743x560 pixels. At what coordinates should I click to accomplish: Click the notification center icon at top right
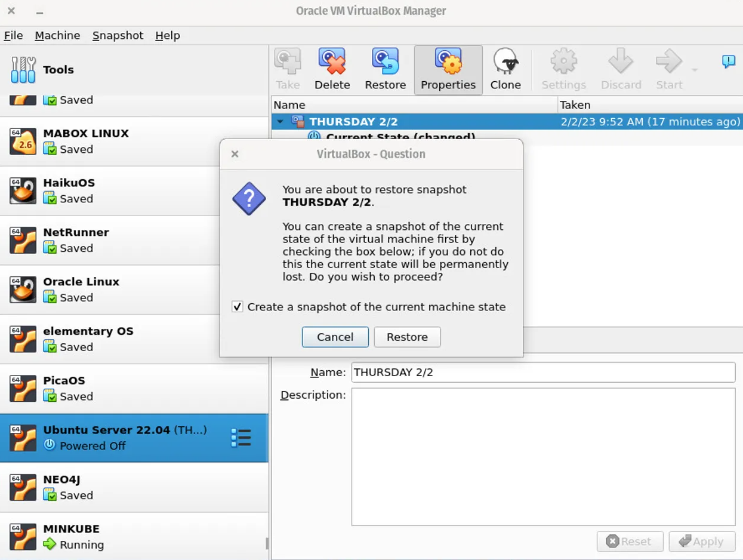pyautogui.click(x=728, y=61)
